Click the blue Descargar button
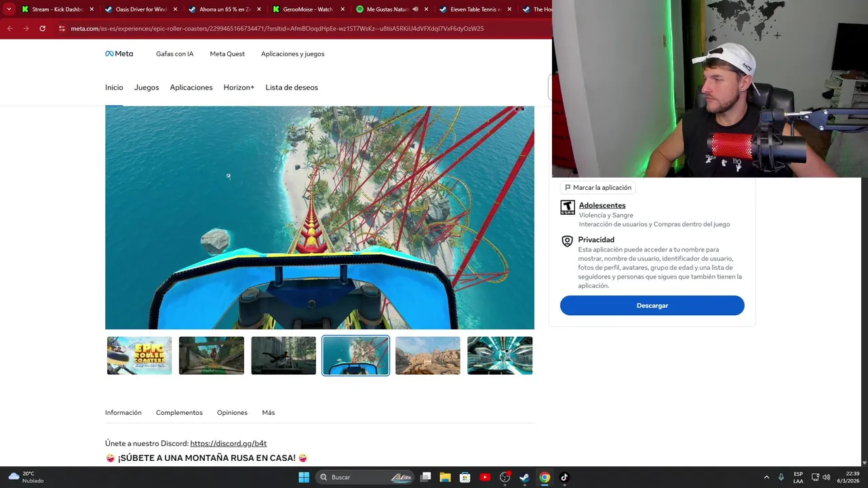This screenshot has height=488, width=868. point(652,306)
